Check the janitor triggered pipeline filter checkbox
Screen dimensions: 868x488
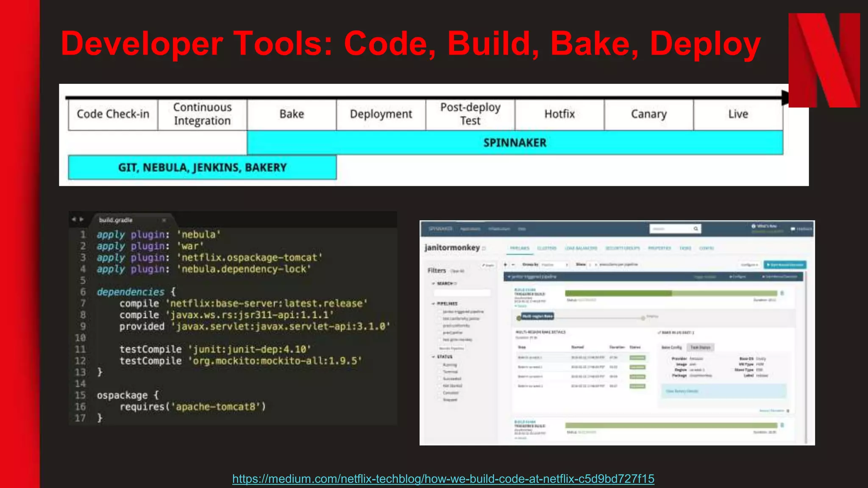[x=440, y=312]
